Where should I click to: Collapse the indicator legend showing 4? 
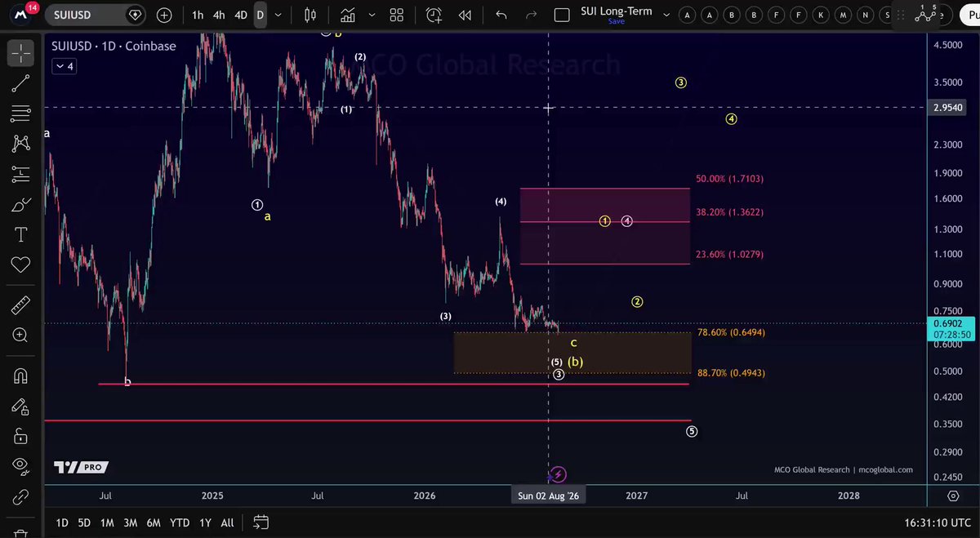point(64,67)
